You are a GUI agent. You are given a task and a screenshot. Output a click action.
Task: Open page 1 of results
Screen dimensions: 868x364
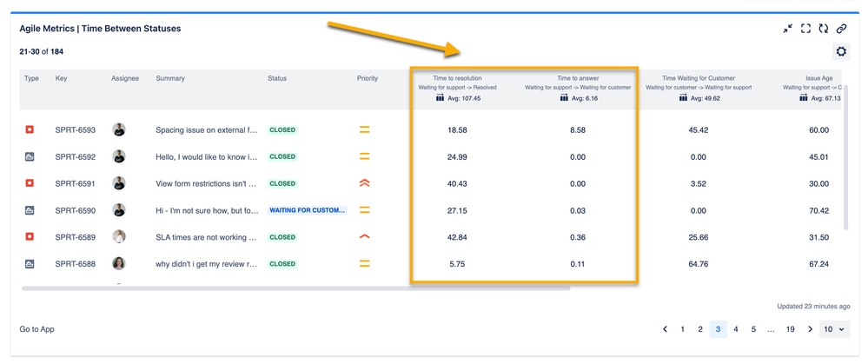683,329
